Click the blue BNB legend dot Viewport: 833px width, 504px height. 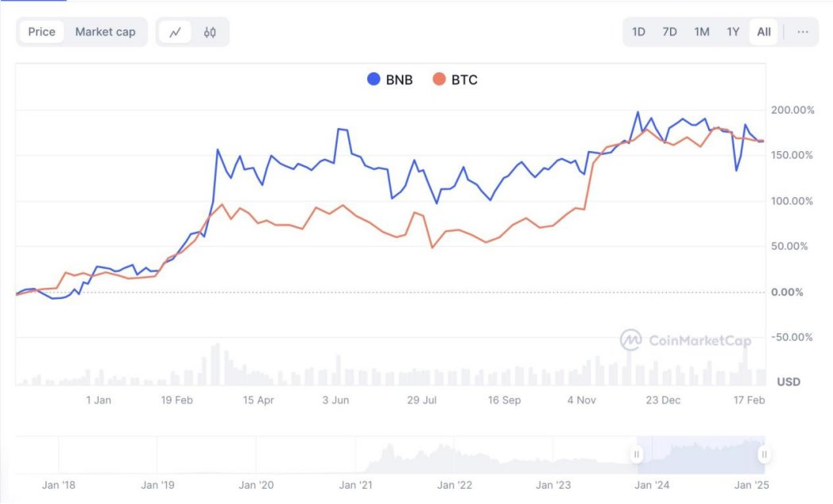(x=374, y=79)
